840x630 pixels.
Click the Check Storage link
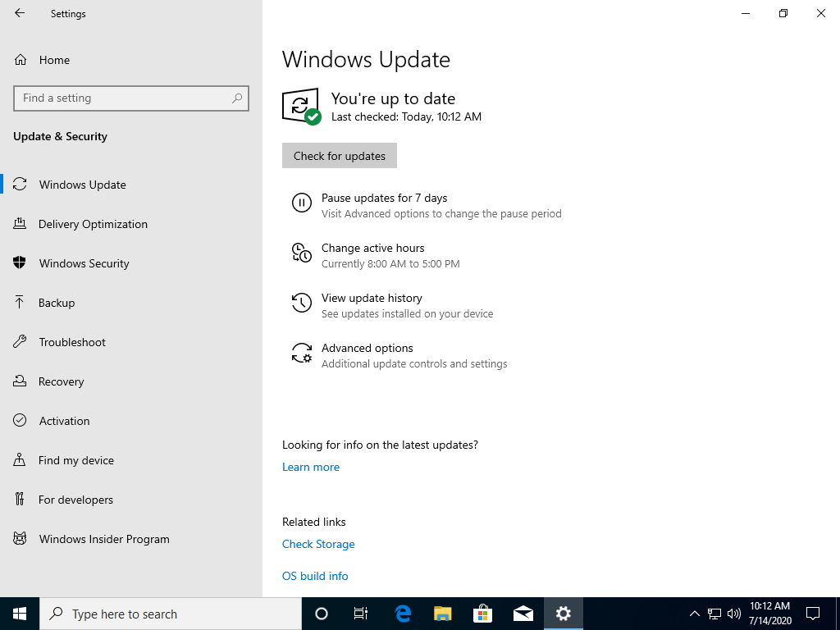318,545
